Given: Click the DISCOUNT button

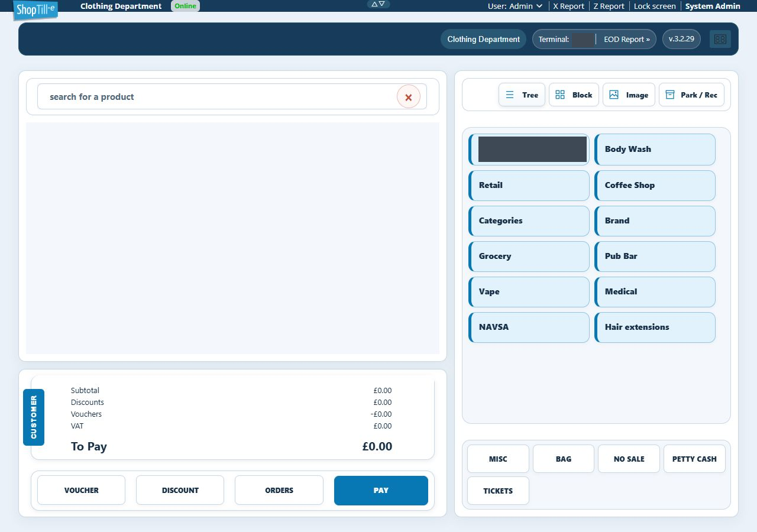Looking at the screenshot, I should point(180,490).
